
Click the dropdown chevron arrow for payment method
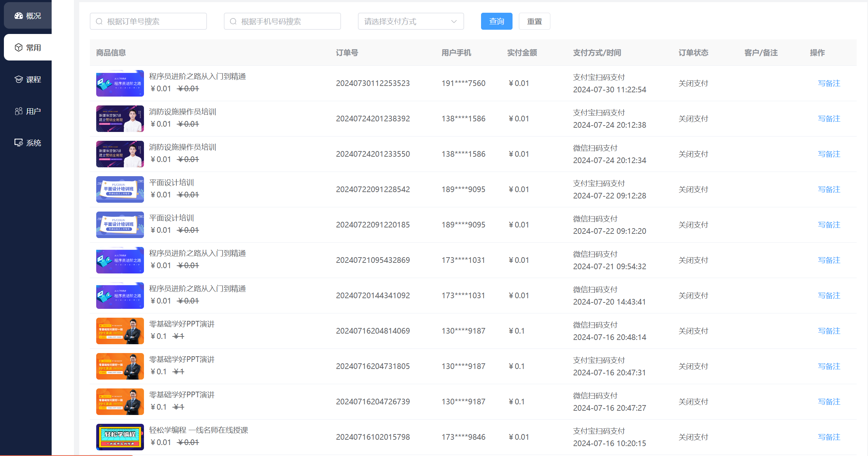click(x=454, y=22)
